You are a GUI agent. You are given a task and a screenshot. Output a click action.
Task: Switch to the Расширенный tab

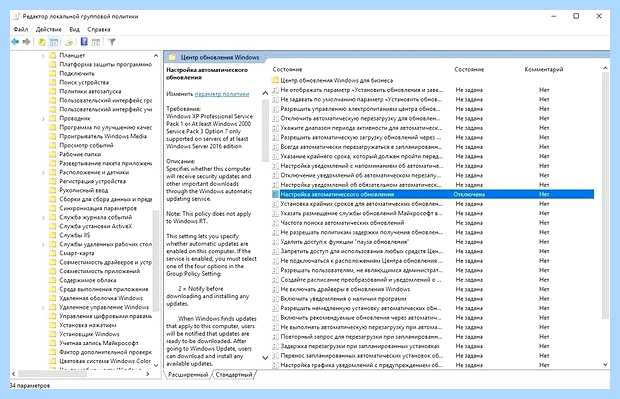188,374
